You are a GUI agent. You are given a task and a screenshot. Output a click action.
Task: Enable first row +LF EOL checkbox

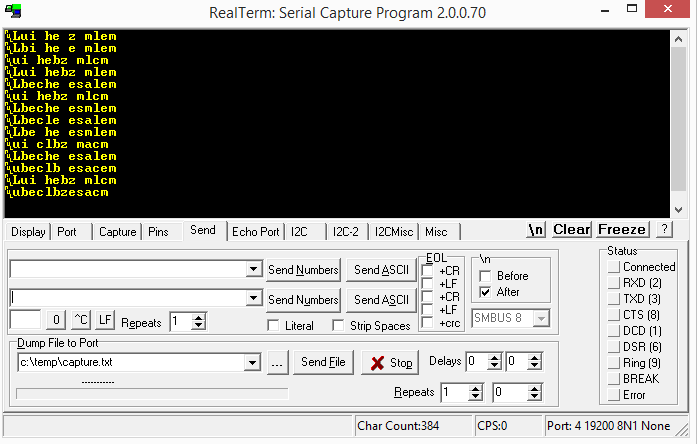(428, 284)
